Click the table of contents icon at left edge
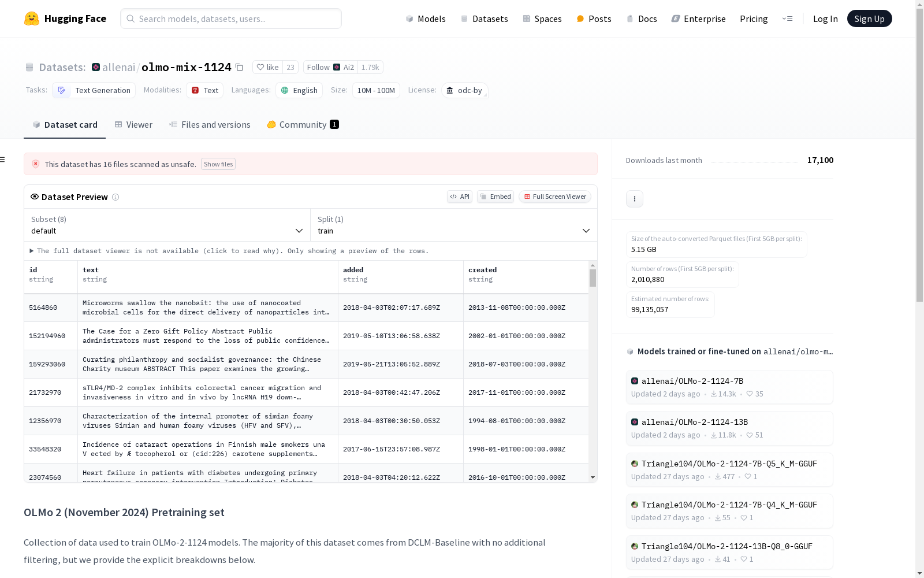 tap(3, 160)
